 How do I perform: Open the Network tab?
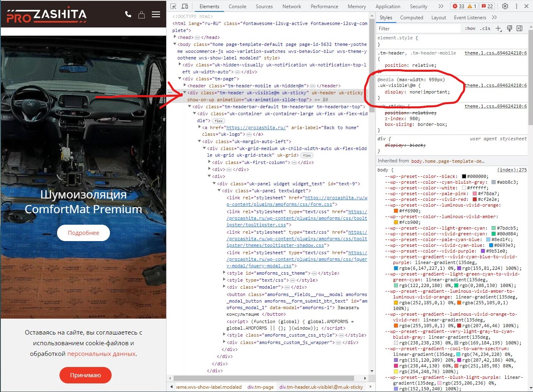(292, 6)
